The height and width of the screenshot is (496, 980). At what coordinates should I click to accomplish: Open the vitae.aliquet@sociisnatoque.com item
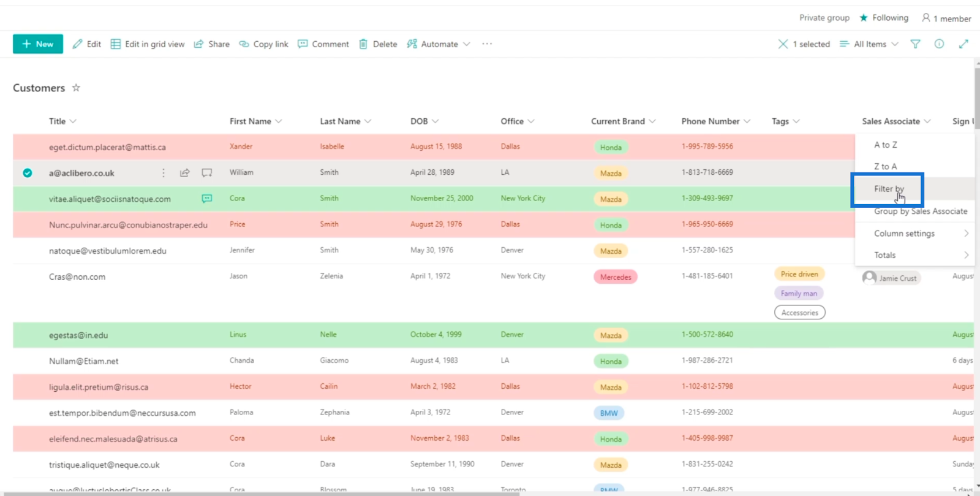tap(110, 199)
